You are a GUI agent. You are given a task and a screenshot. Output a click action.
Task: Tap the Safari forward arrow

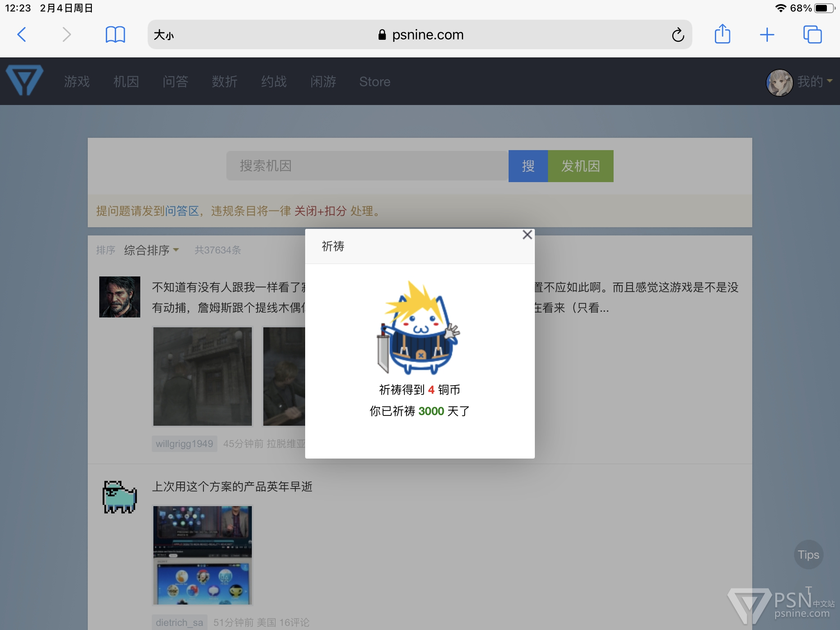(66, 35)
